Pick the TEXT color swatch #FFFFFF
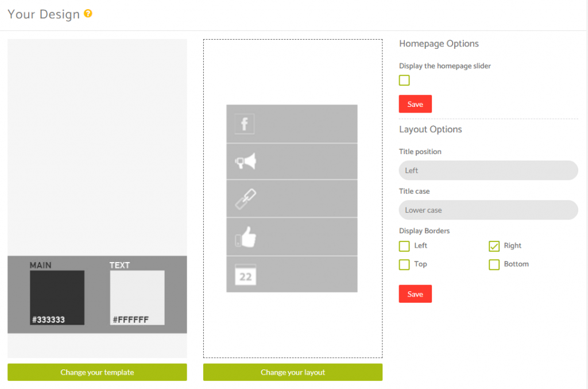588x389 pixels. [137, 298]
